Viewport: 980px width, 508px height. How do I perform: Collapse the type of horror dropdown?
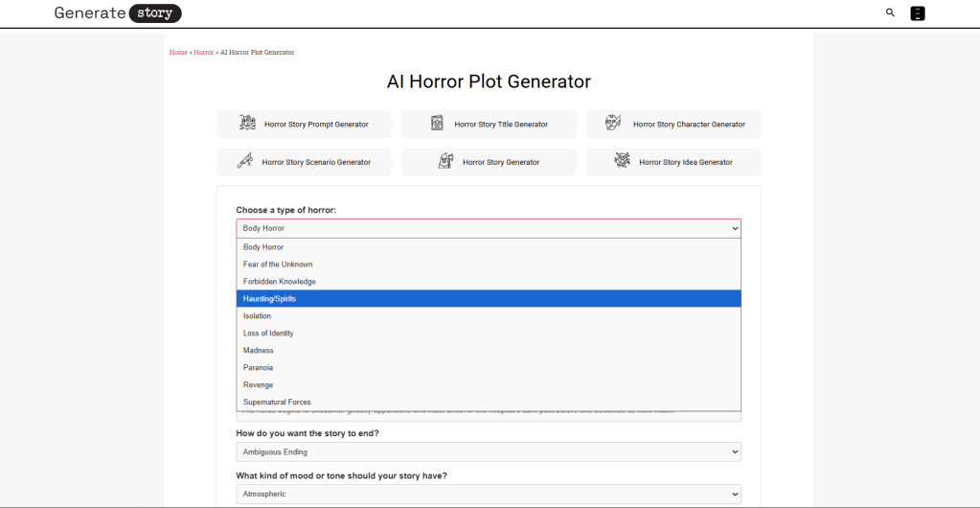488,228
